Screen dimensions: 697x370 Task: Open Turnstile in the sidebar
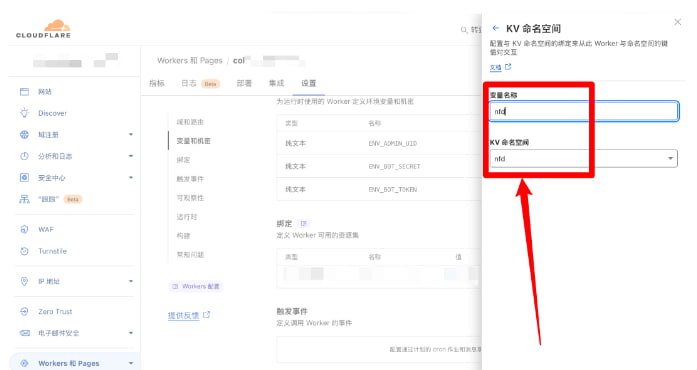point(52,251)
